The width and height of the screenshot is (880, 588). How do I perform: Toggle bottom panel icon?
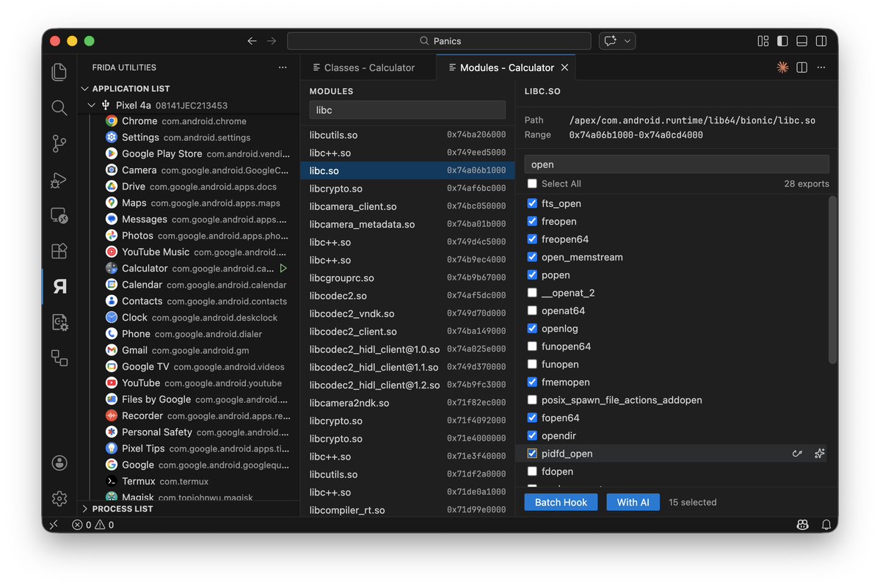coord(802,41)
